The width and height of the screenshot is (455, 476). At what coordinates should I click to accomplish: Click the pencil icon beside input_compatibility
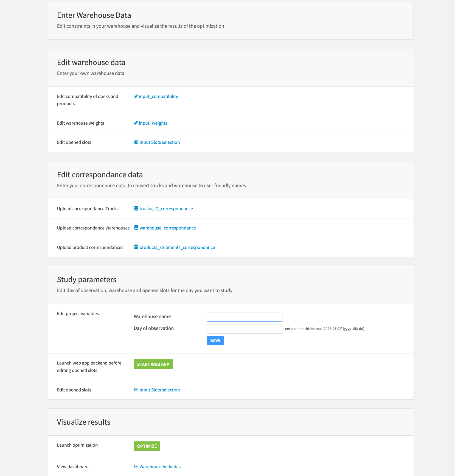point(136,96)
